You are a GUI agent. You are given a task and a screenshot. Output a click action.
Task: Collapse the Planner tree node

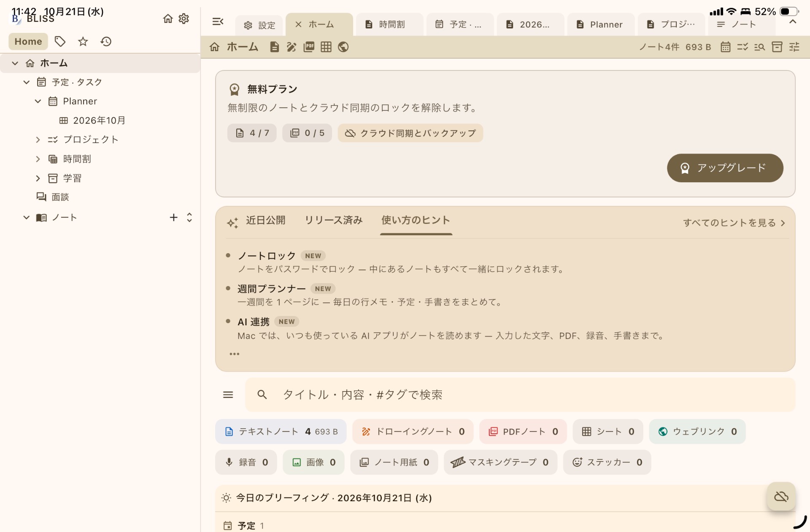(x=38, y=101)
